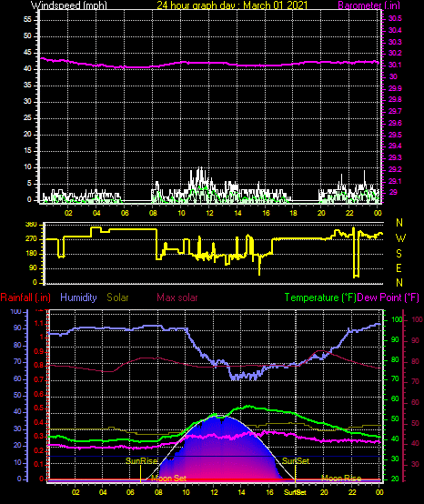The height and width of the screenshot is (504, 424).
Task: Select the Rainfall (.in) legend label
Action: 25,297
